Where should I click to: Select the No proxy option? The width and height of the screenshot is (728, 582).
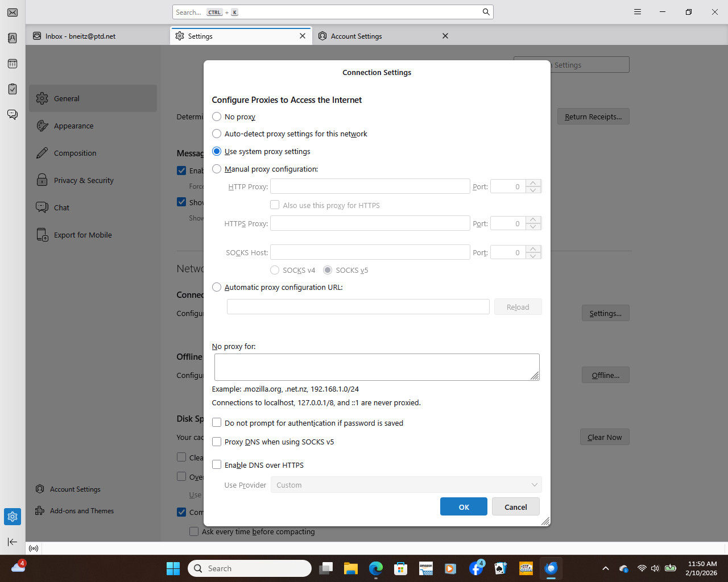(x=217, y=117)
